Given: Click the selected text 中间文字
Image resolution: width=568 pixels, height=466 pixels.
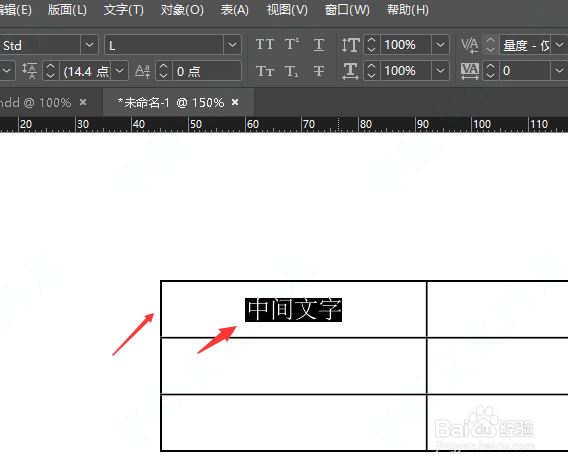Looking at the screenshot, I should pos(293,310).
